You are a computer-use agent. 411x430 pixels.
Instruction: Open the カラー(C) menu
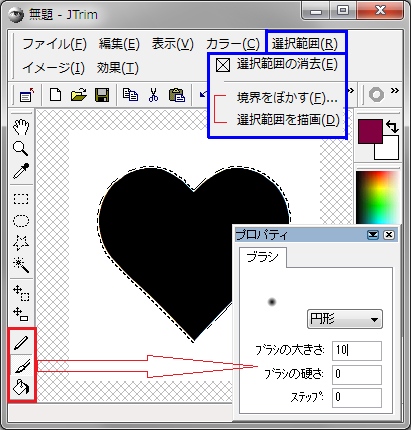[233, 44]
